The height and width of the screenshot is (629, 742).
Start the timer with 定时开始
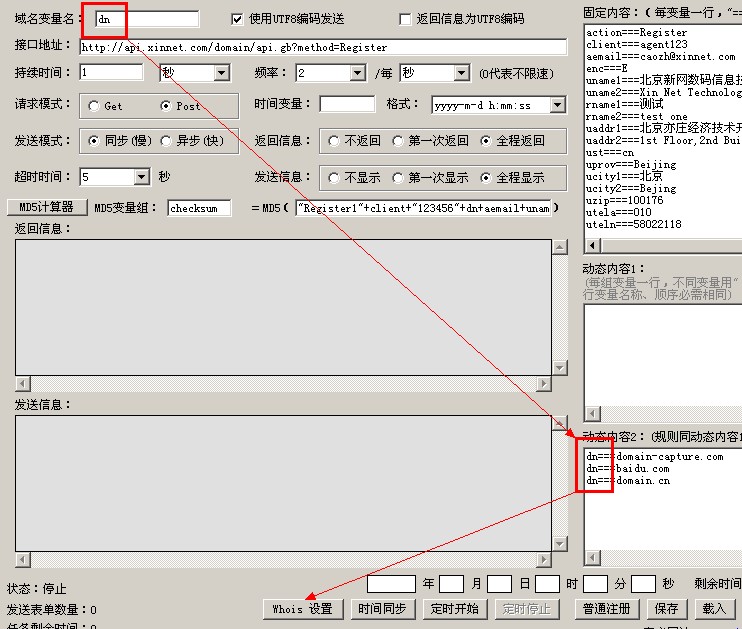pos(454,608)
